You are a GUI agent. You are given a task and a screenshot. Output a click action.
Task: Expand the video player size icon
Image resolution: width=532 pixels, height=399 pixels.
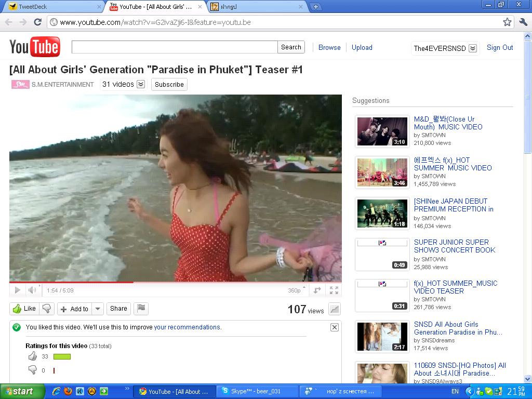click(317, 290)
